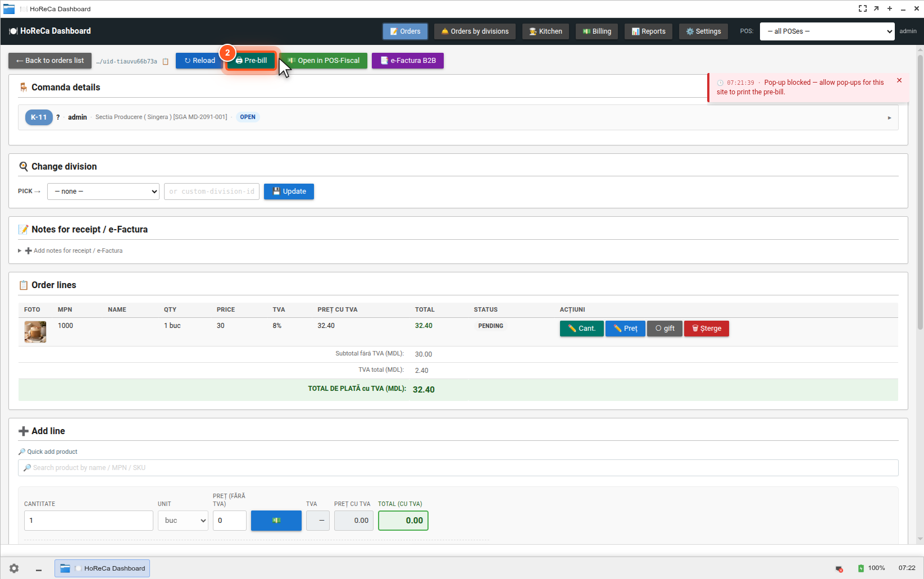Focus the custom-division-id field
This screenshot has width=924, height=579.
click(x=212, y=192)
